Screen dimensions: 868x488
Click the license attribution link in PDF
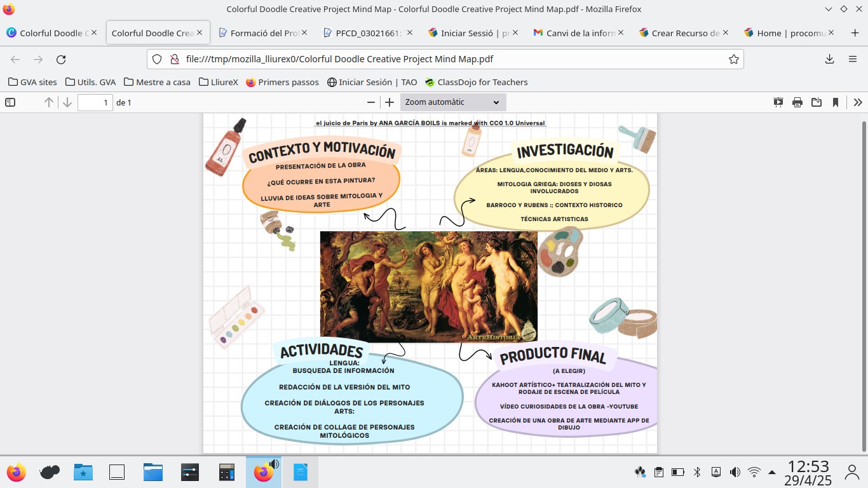430,123
